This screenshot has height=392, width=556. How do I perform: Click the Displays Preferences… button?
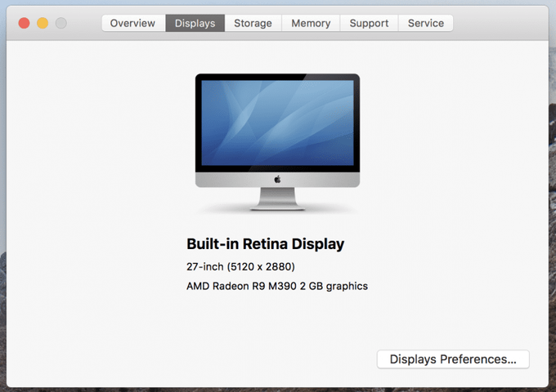tap(453, 359)
